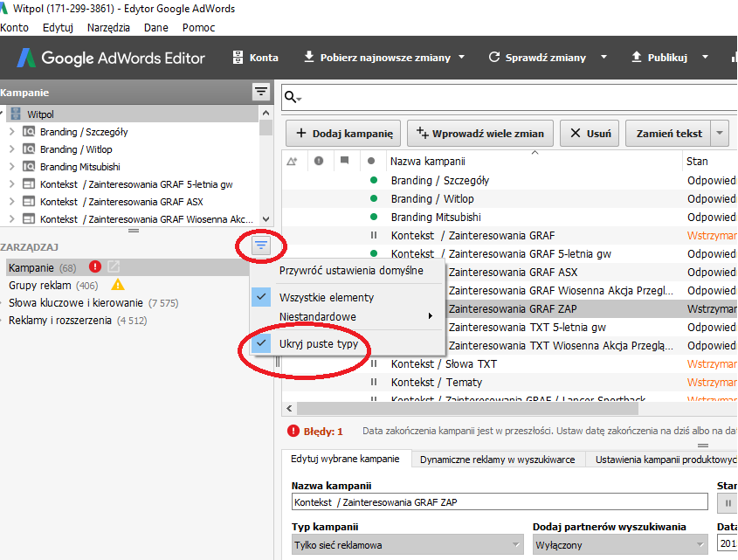Select Kontekst / Słowa TXT row
Image resolution: width=738 pixels, height=560 pixels.
pyautogui.click(x=510, y=363)
